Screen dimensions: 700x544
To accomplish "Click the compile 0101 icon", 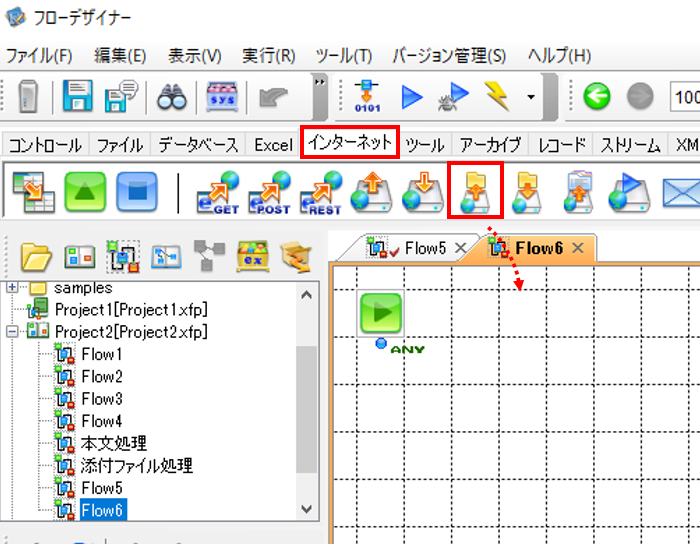I will point(367,96).
